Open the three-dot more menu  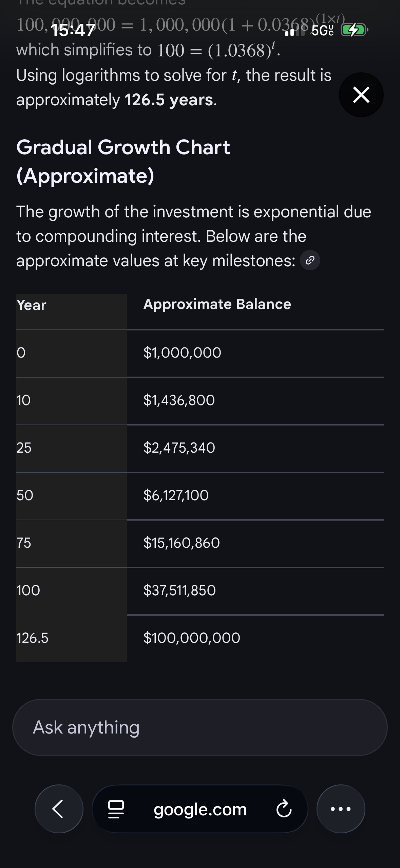click(x=341, y=809)
